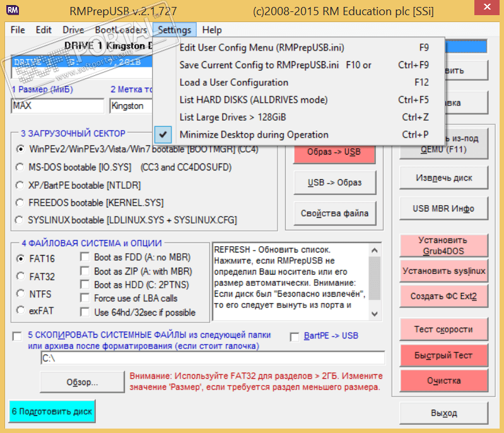Screen dimensions: 504x433
Task: Open Свойства файла button
Action: point(334,213)
